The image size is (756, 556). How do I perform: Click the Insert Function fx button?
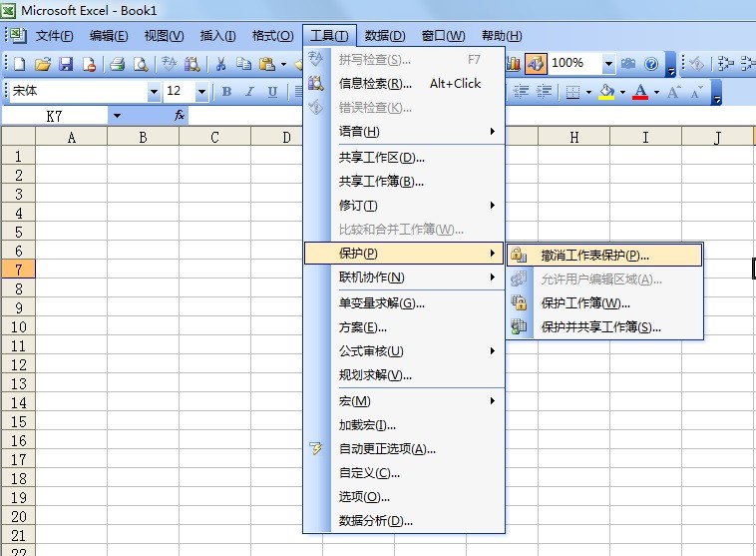pyautogui.click(x=180, y=116)
